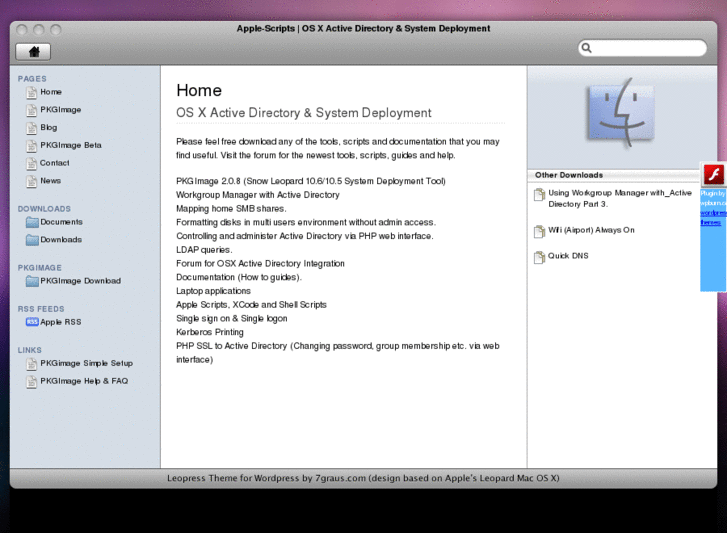Open the Contact page

pyautogui.click(x=55, y=163)
